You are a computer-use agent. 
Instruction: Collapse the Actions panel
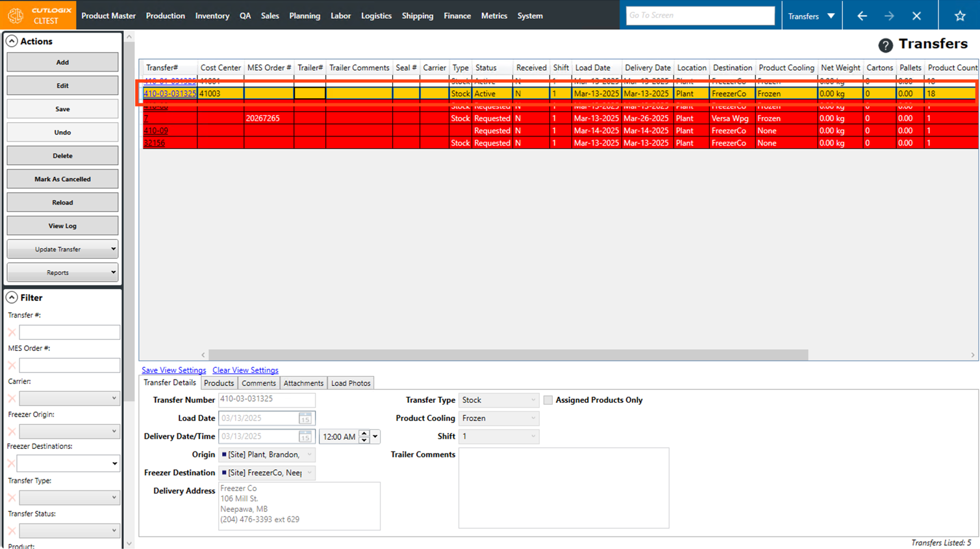(x=12, y=41)
